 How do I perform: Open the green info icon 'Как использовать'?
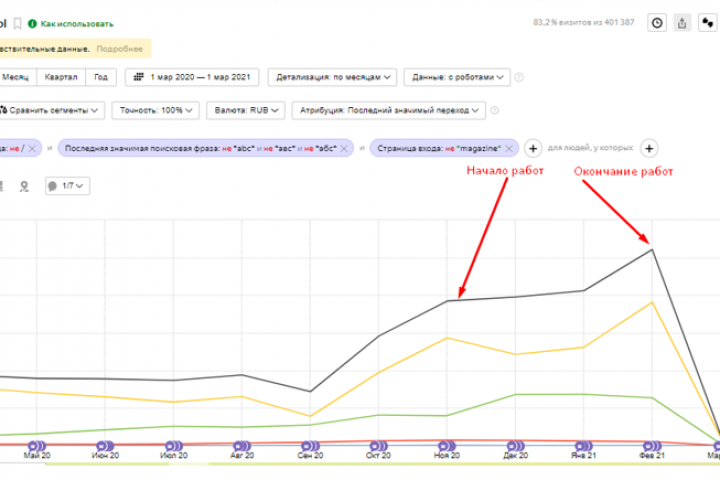point(32,23)
